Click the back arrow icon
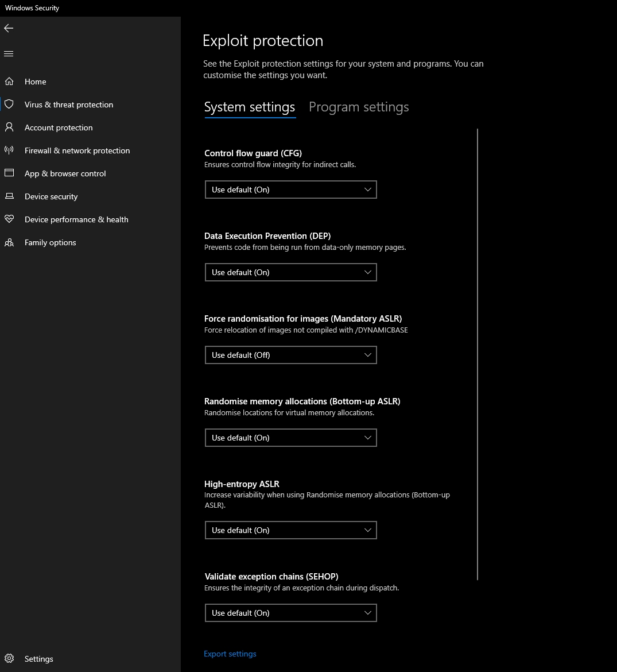Image resolution: width=617 pixels, height=672 pixels. pyautogui.click(x=9, y=28)
